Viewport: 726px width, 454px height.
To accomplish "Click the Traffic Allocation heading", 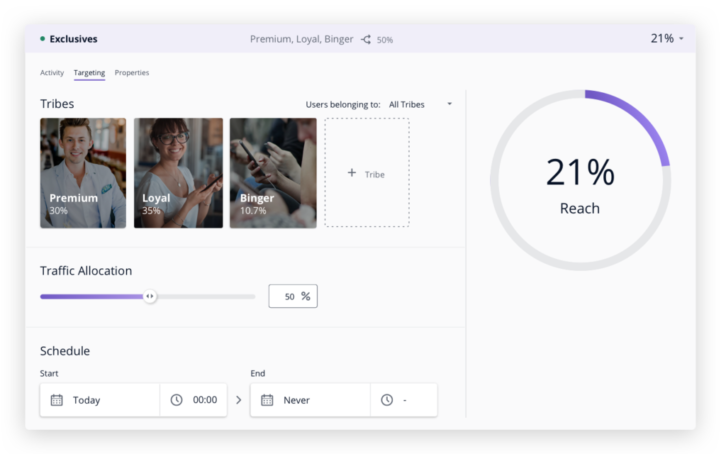I will coord(86,271).
